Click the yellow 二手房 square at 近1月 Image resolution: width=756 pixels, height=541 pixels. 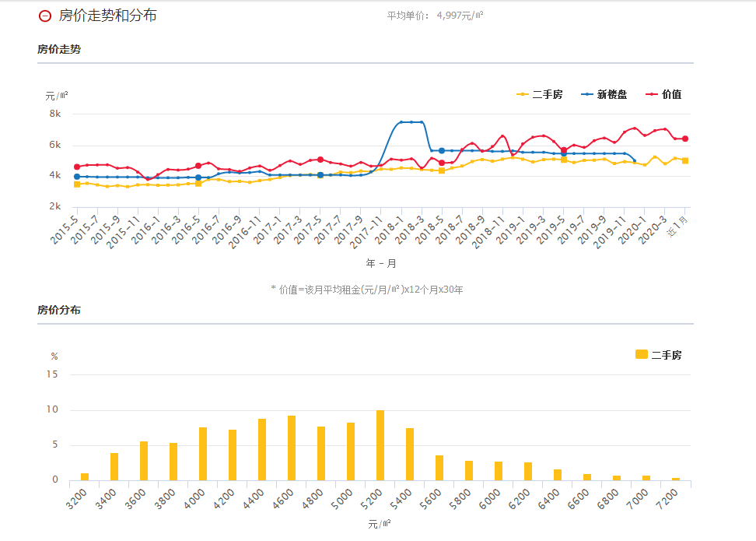pos(685,160)
